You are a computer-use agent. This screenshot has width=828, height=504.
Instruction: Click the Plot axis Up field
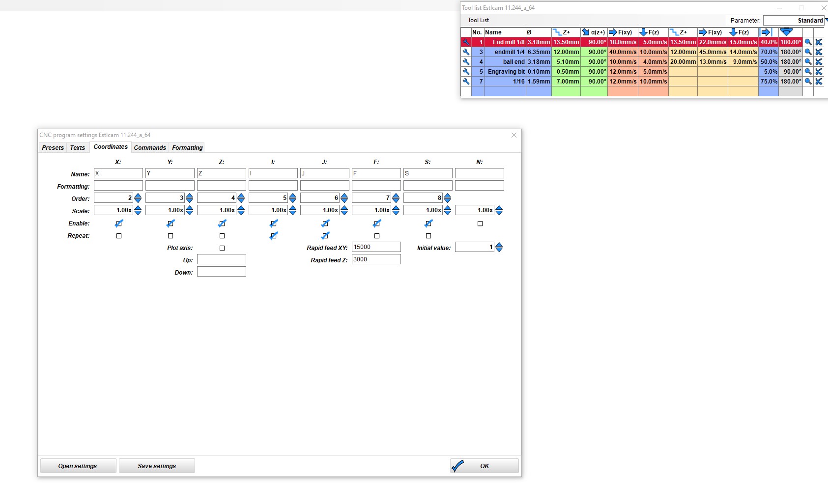[x=222, y=259]
